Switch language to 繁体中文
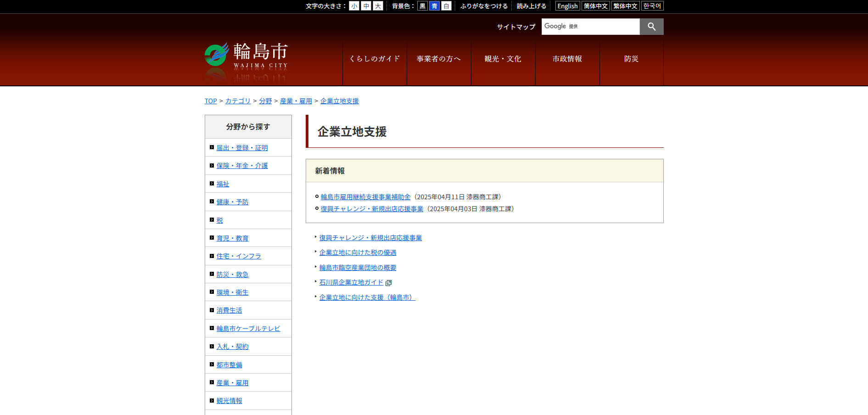This screenshot has height=415, width=868. [x=625, y=6]
